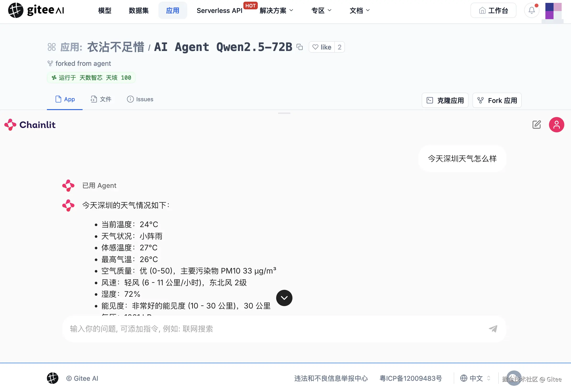Select 数据集 in the top navigation
571x392 pixels.
tap(138, 10)
